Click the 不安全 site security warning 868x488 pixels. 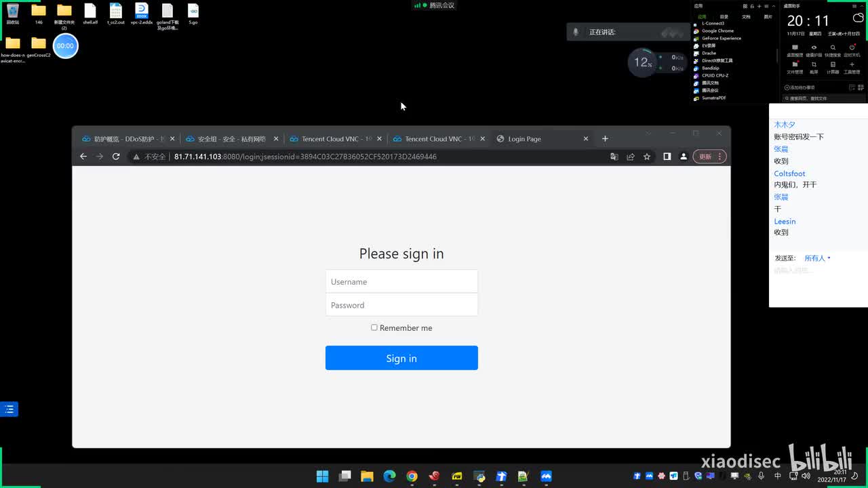(x=149, y=157)
